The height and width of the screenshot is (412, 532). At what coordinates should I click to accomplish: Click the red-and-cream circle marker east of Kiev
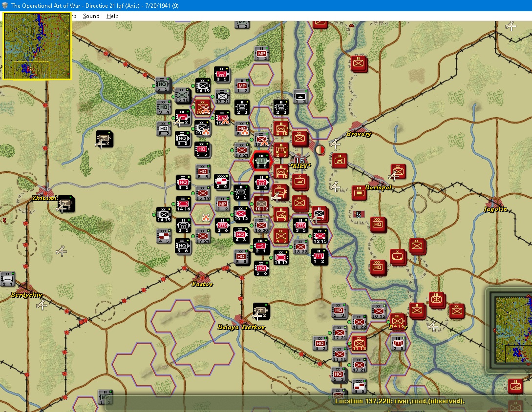point(320,149)
